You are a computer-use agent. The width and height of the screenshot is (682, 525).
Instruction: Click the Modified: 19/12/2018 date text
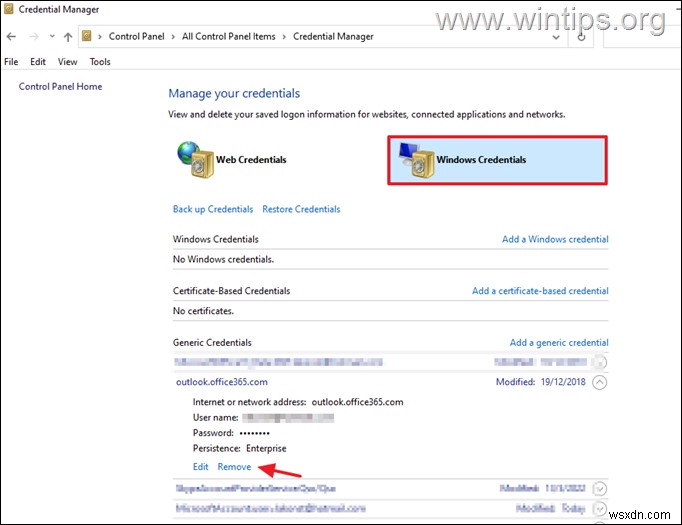tap(541, 382)
